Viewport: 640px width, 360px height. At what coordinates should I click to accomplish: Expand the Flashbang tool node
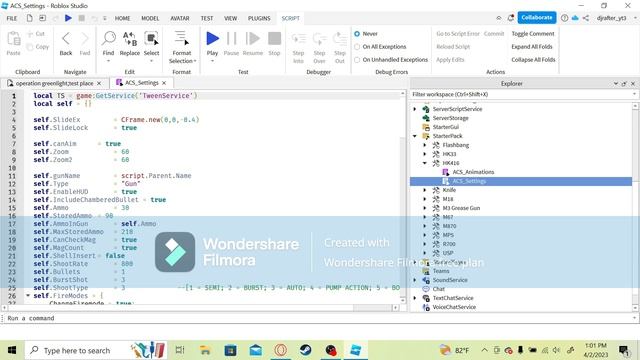click(424, 145)
